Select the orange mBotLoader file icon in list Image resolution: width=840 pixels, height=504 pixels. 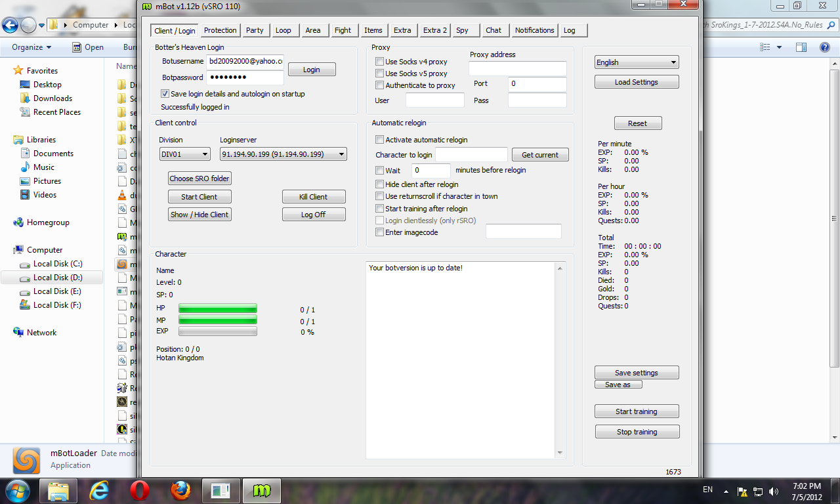(121, 264)
